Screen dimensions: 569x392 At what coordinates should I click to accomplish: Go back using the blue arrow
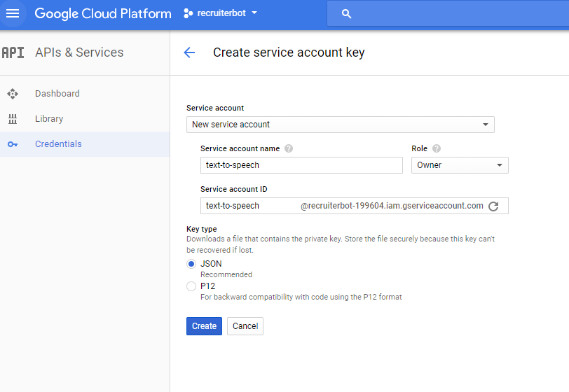click(189, 52)
